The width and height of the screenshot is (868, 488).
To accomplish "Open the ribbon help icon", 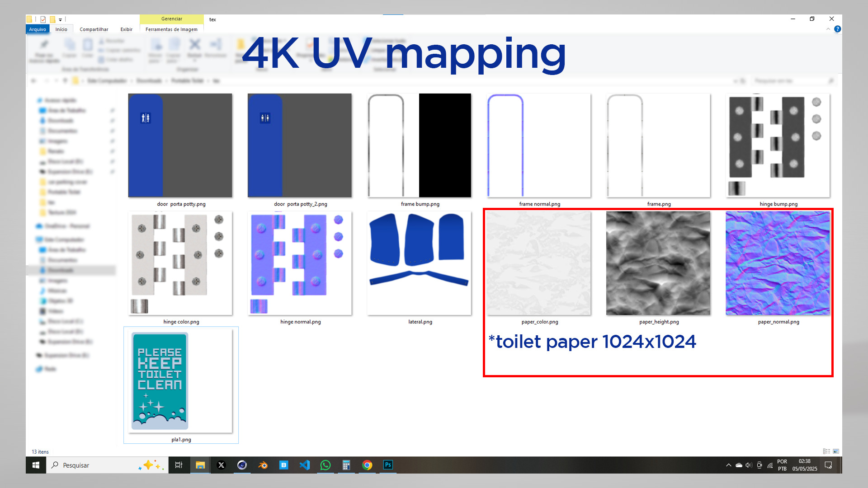I will point(837,29).
